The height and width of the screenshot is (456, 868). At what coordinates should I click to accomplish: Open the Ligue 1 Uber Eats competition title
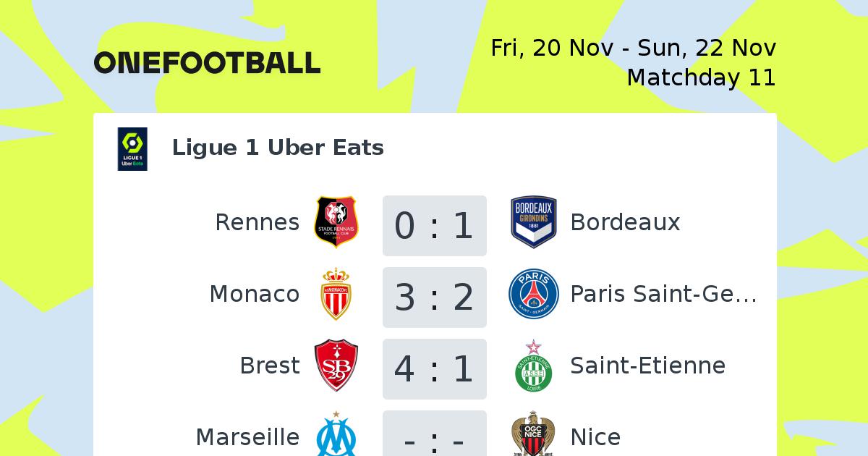pyautogui.click(x=278, y=148)
